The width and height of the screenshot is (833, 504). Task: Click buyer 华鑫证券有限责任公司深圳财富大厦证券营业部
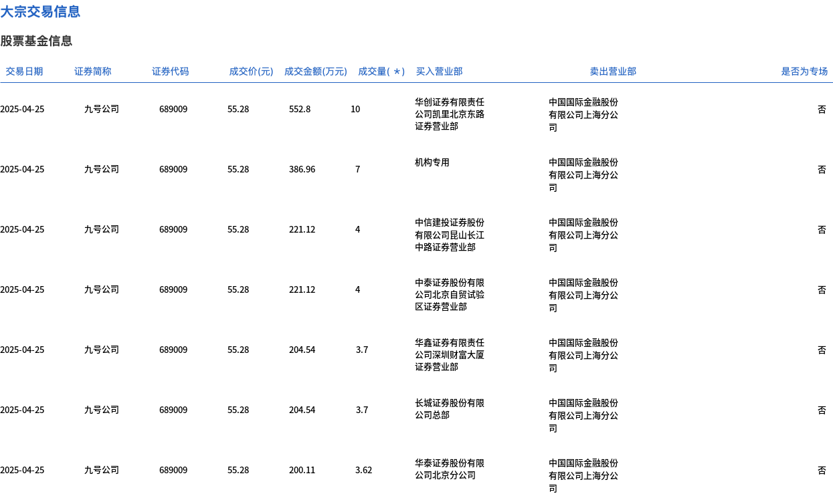coord(450,355)
